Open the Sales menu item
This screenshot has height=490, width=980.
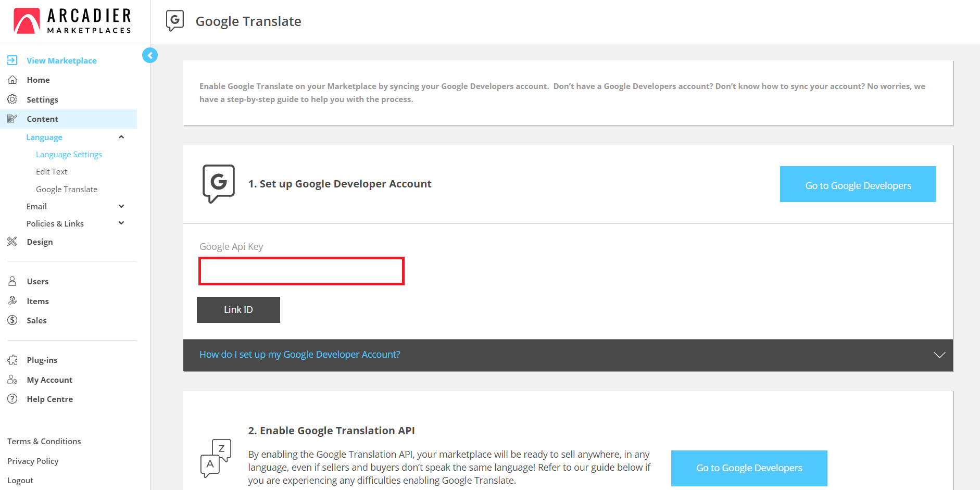point(36,320)
